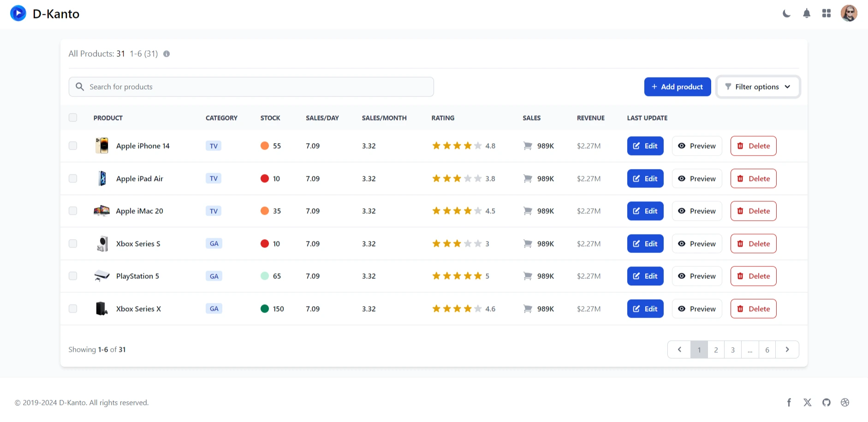Click the SALES/MONTH column header
868x422 pixels.
(384, 118)
